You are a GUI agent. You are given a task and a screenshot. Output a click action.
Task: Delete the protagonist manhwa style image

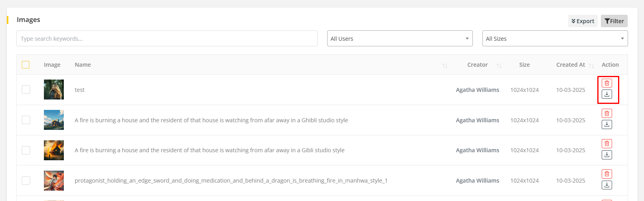tap(606, 174)
